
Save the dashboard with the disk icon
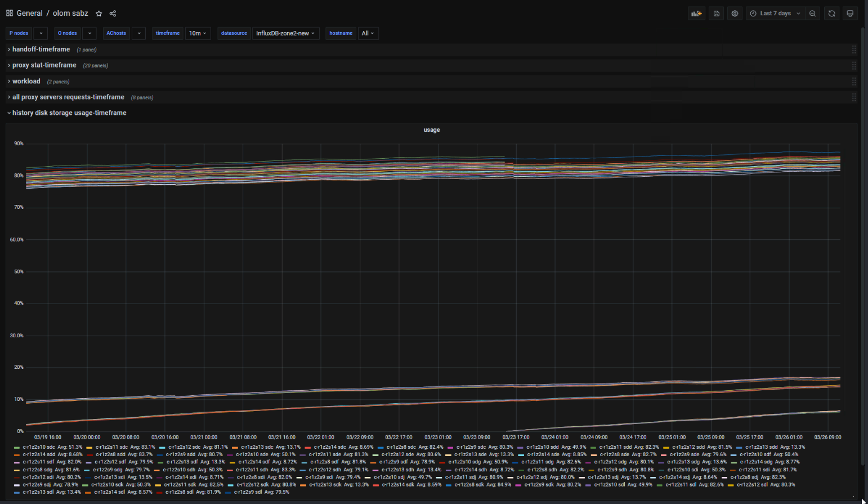click(x=716, y=14)
